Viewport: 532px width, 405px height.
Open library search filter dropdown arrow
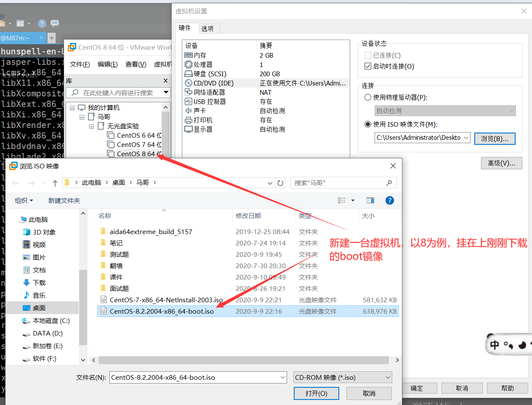pyautogui.click(x=166, y=92)
